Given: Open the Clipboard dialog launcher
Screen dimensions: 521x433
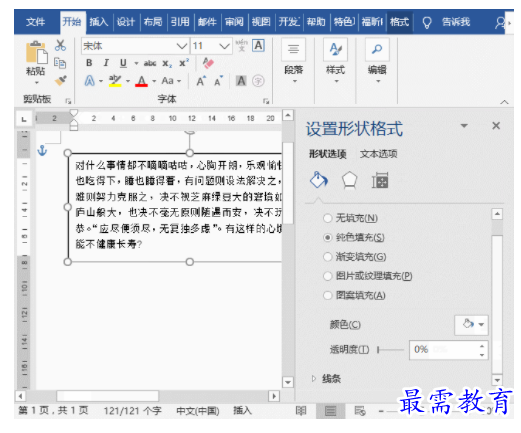Looking at the screenshot, I should pyautogui.click(x=68, y=101).
